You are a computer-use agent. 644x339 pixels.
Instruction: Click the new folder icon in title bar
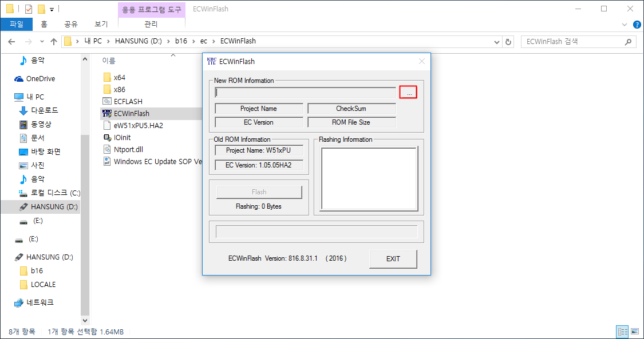tap(41, 9)
